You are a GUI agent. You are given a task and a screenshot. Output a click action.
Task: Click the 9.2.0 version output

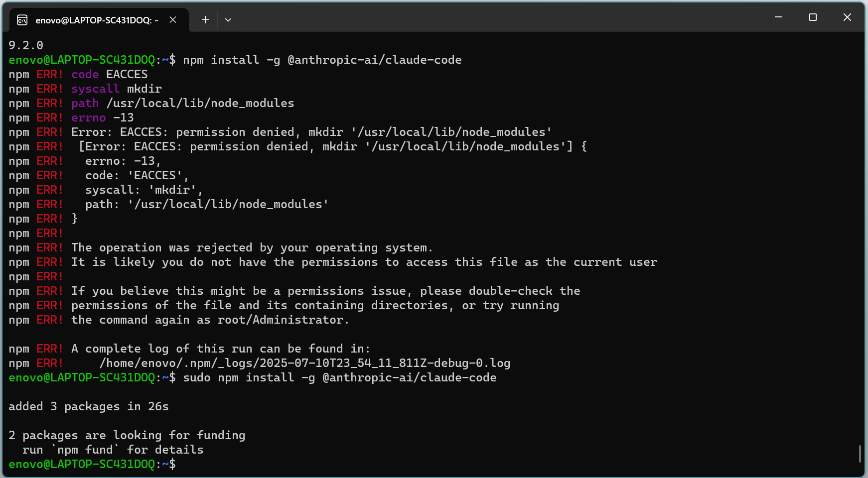(x=26, y=45)
